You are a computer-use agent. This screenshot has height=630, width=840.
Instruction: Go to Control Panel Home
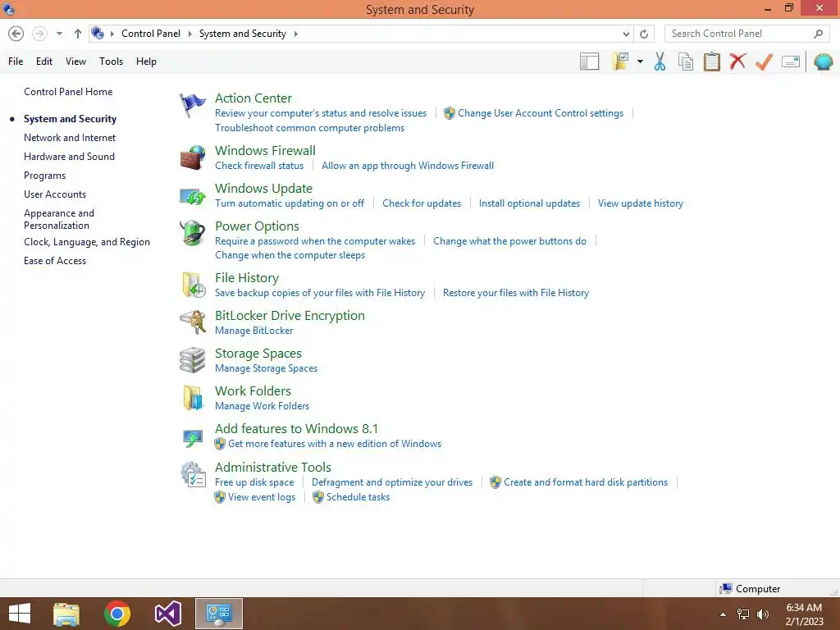tap(68, 92)
